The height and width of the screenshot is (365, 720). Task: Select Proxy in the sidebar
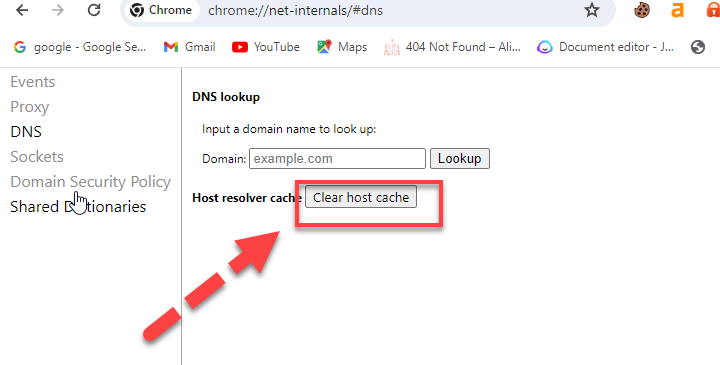click(x=29, y=107)
